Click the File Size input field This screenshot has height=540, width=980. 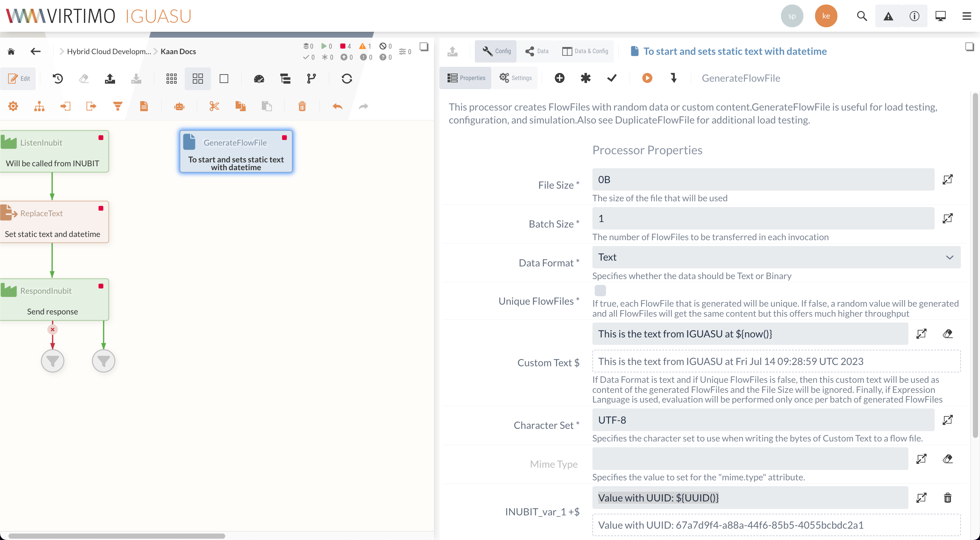pyautogui.click(x=763, y=180)
